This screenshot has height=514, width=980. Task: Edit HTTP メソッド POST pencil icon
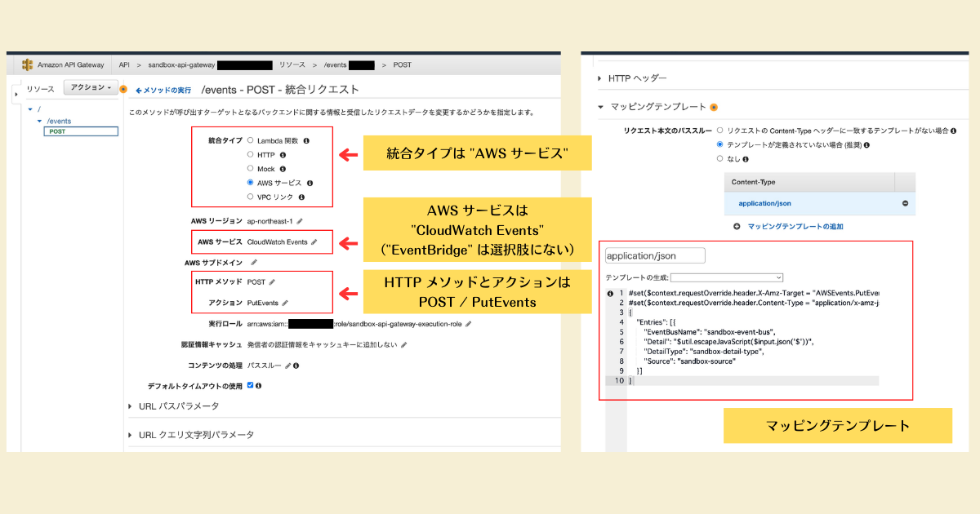[273, 281]
